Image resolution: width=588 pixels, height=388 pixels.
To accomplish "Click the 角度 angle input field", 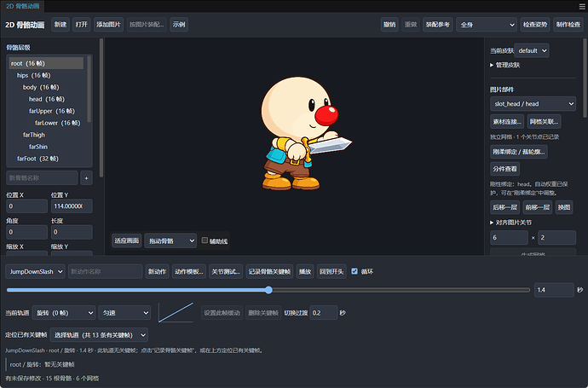I will (x=26, y=232).
